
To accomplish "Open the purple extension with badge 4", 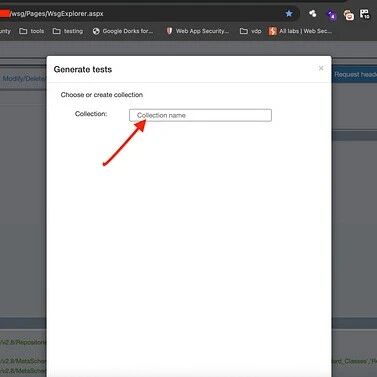I will click(x=332, y=15).
